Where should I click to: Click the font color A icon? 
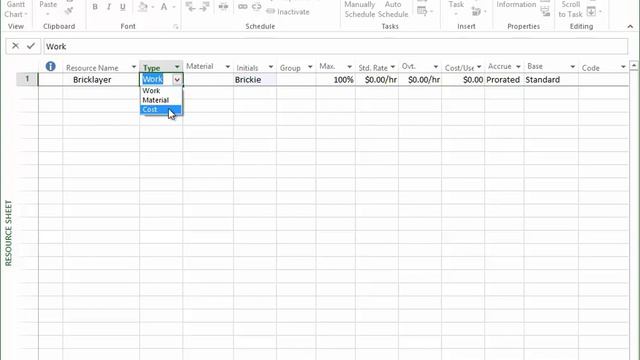tap(164, 7)
